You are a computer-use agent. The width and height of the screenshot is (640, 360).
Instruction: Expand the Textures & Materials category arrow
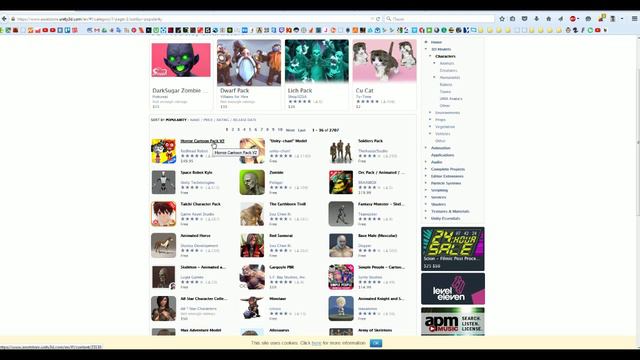[426, 211]
